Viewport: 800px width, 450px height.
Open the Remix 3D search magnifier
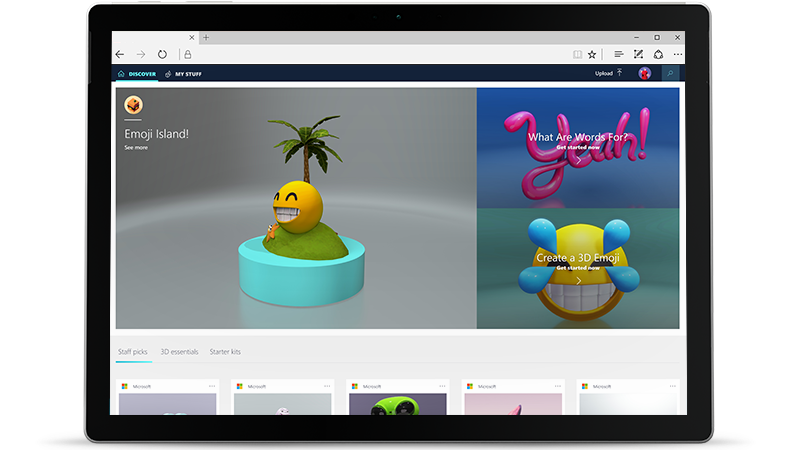[x=670, y=73]
